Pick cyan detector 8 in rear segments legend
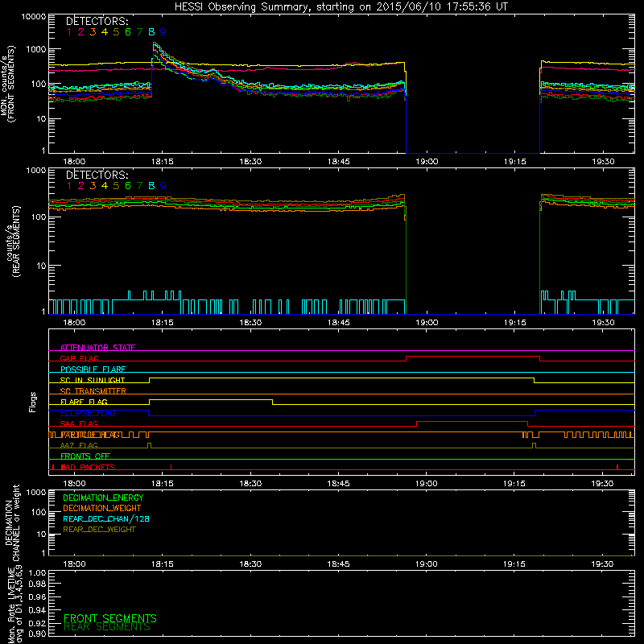The height and width of the screenshot is (644, 644). [x=151, y=186]
